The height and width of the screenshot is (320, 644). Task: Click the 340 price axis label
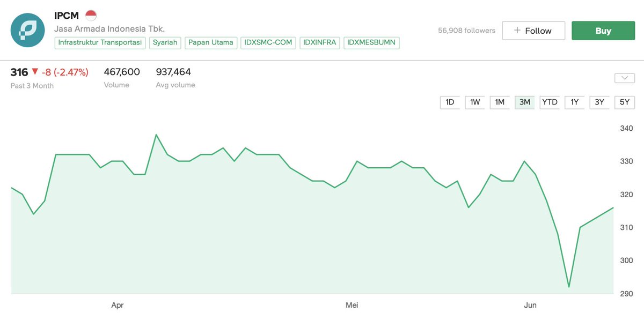point(627,129)
